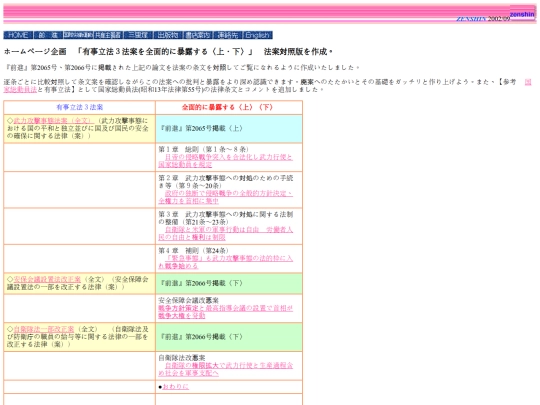Open the HOME navigation button
This screenshot has height=405, width=540.
pos(18,35)
